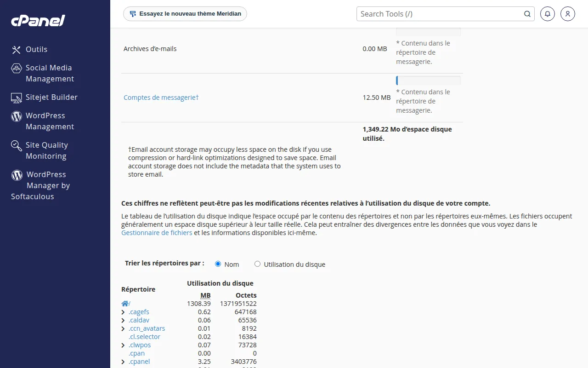Focus the Search Tools input field

[x=441, y=14]
